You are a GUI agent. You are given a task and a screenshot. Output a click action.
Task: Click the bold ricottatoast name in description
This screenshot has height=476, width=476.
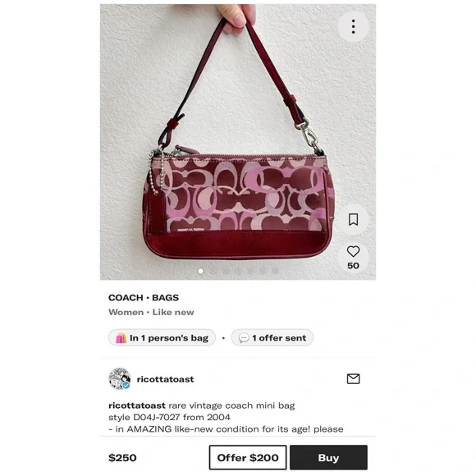pyautogui.click(x=137, y=405)
